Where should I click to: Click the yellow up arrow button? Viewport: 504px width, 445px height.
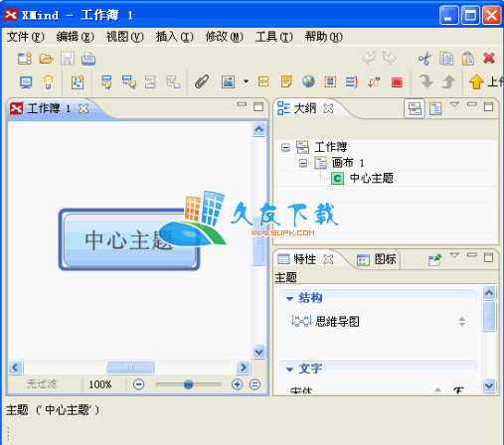pyautogui.click(x=476, y=81)
